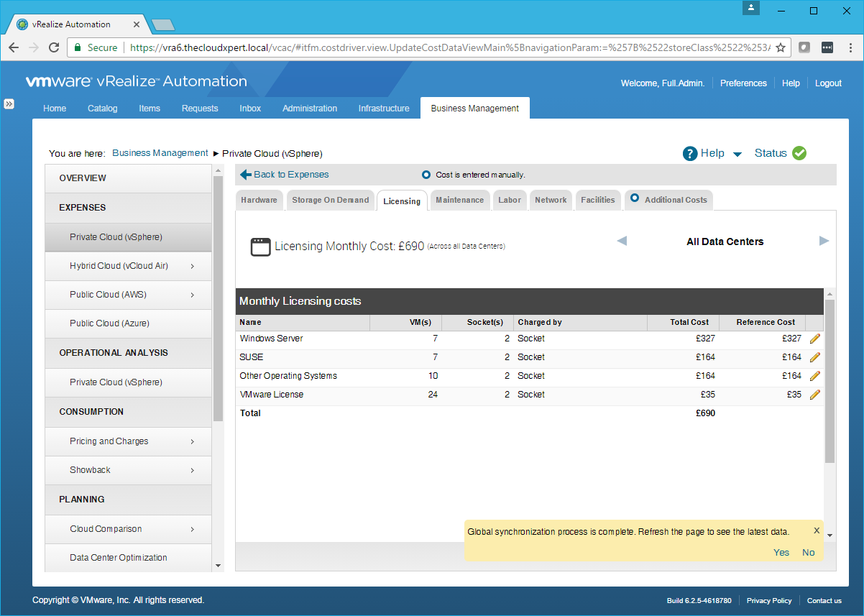The width and height of the screenshot is (864, 616).
Task: Click Yes to refresh the page
Action: click(781, 552)
